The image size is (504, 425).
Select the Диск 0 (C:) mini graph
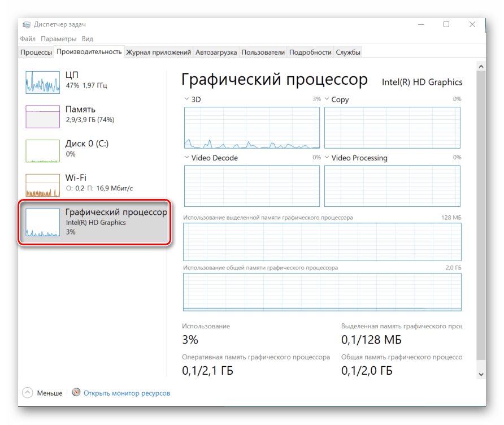point(43,151)
